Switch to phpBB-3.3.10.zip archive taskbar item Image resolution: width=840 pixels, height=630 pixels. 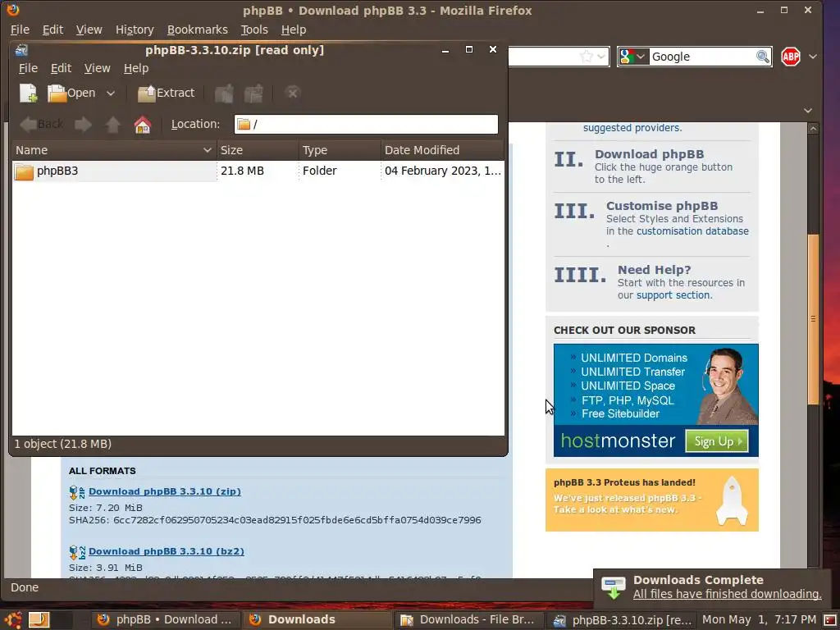tap(622, 620)
